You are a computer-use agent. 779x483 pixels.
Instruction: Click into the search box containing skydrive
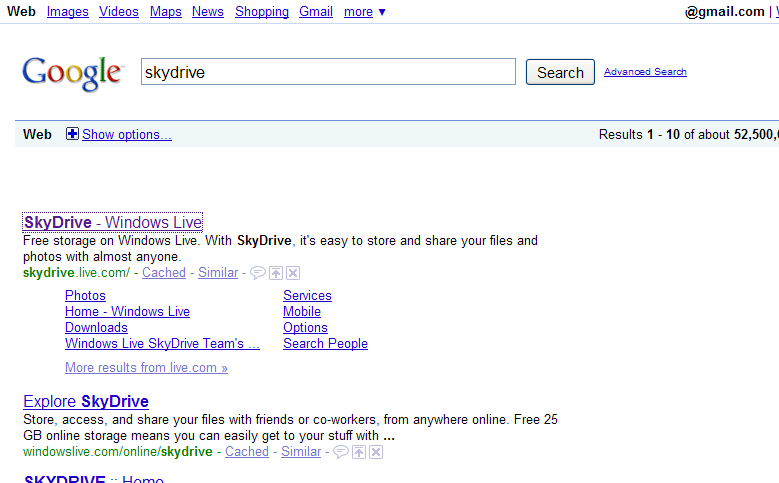click(328, 72)
